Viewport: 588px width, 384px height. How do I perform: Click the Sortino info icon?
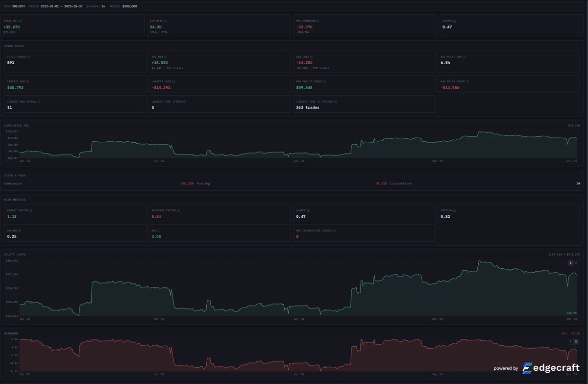click(455, 210)
